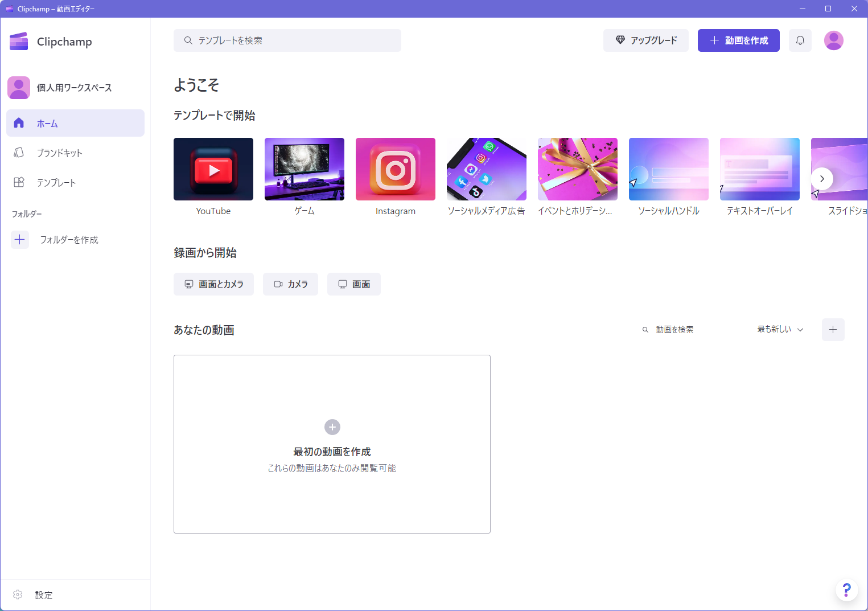The image size is (868, 611).
Task: Select the ソーシャルメディア広告 template thumbnail
Action: pyautogui.click(x=487, y=169)
